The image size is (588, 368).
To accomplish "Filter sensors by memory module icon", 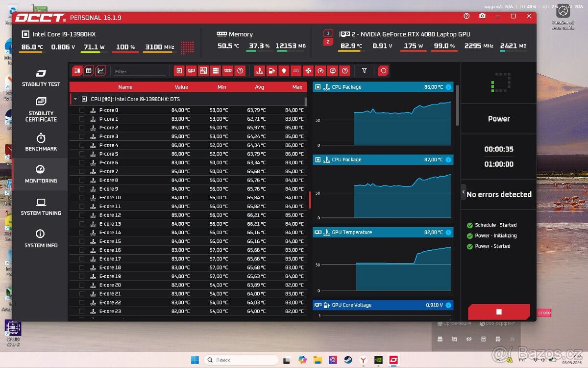I will point(227,71).
